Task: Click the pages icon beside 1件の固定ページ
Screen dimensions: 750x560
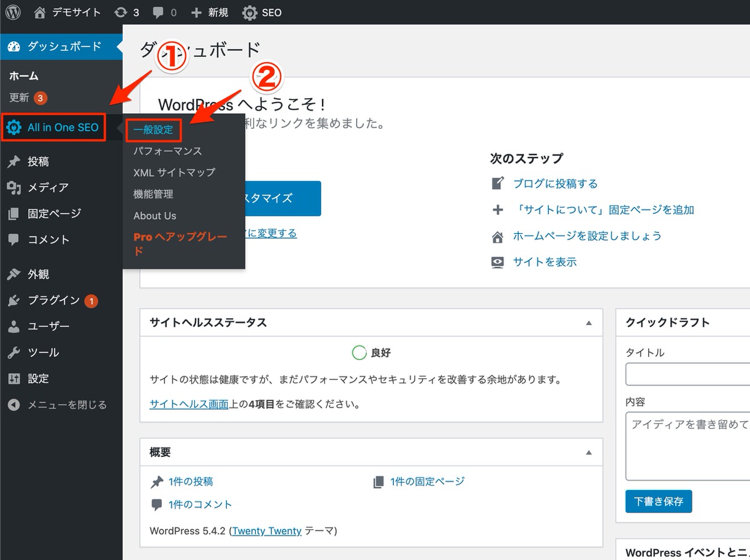Action: 378,482
